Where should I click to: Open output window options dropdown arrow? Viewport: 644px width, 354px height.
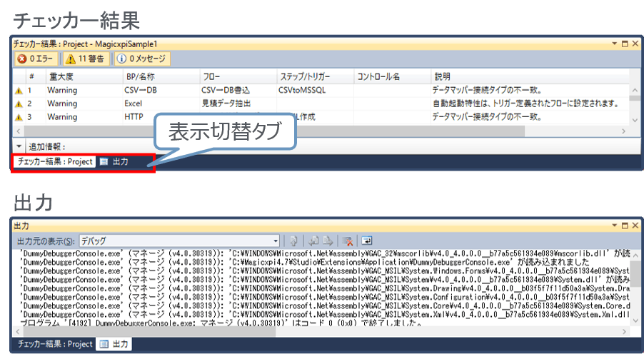(613, 226)
